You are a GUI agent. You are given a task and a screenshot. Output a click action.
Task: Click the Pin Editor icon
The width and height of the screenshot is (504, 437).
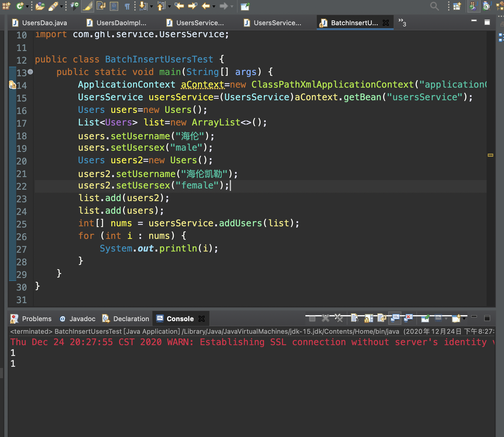(245, 6)
